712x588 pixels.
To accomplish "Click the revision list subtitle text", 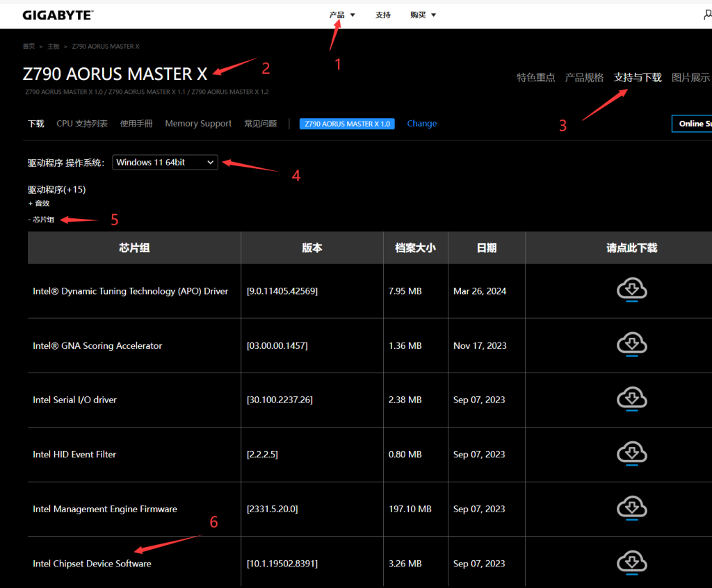I will click(147, 92).
